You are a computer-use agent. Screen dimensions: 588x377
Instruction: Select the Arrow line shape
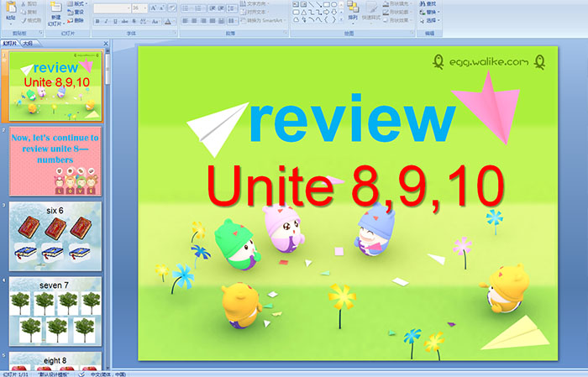(318, 4)
